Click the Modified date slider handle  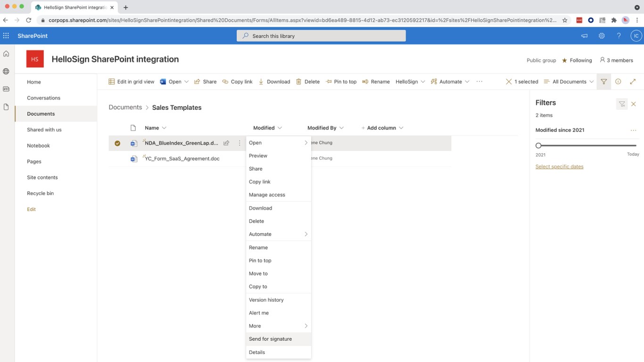pos(538,146)
